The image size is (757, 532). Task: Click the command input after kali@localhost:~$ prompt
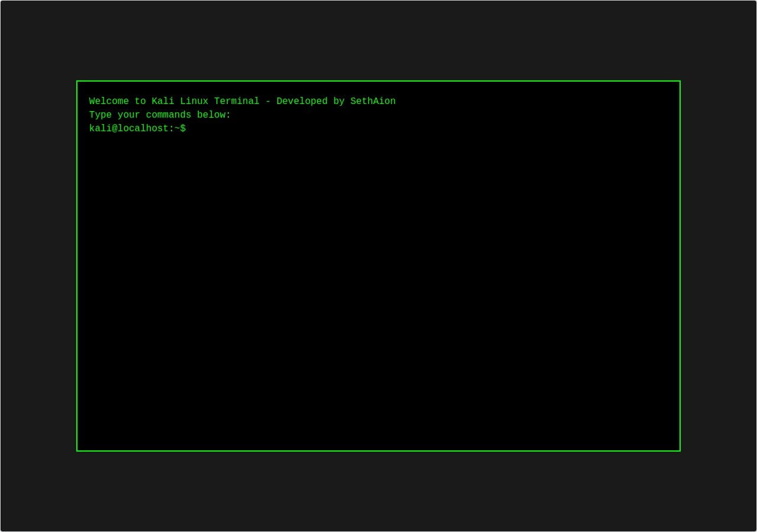428,128
